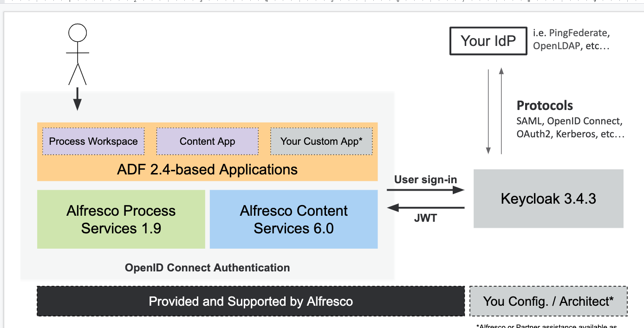Select the Process Workspace box
The image size is (644, 328).
93,141
